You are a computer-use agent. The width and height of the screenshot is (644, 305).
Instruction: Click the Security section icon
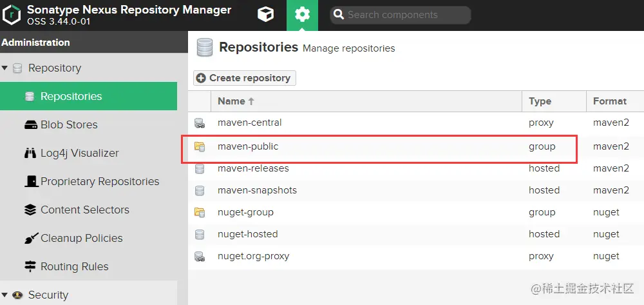pyautogui.click(x=17, y=295)
